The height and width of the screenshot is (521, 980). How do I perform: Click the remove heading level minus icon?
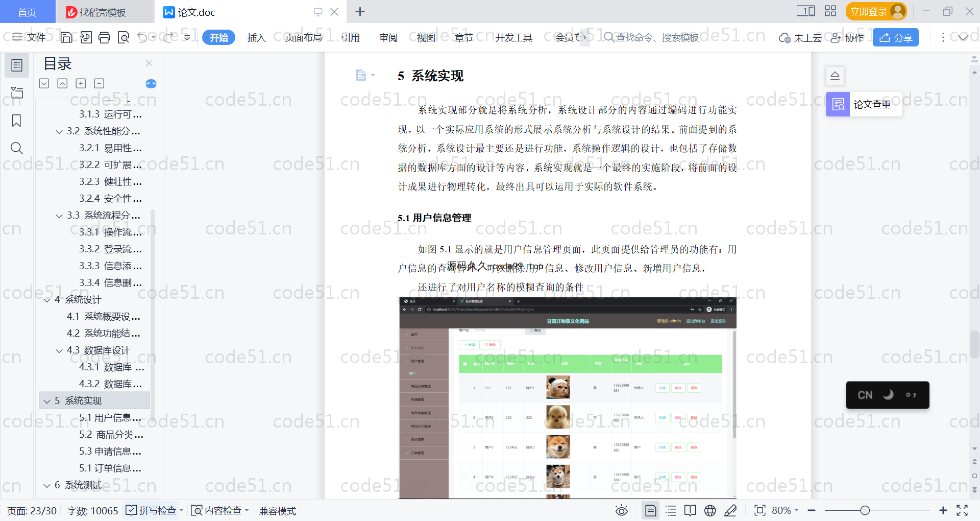pos(100,83)
